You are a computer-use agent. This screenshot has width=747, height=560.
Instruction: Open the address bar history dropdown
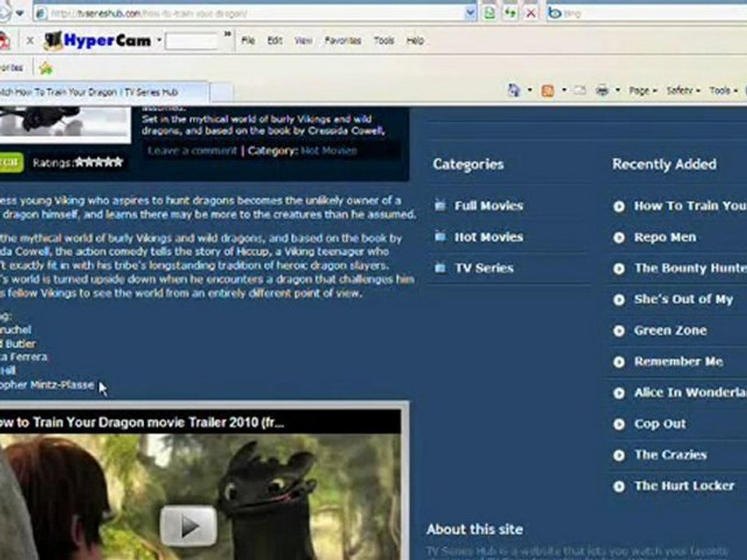click(x=470, y=13)
